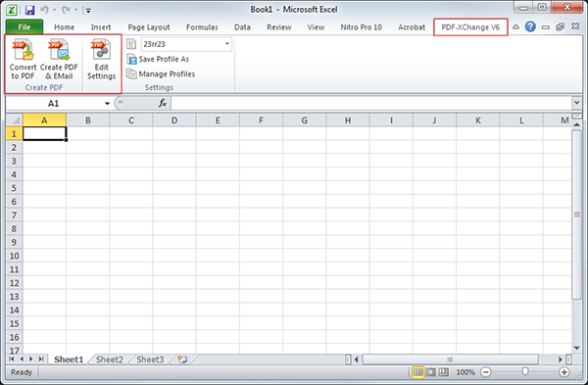Select row 12 header
The height and width of the screenshot is (385, 588).
14,283
